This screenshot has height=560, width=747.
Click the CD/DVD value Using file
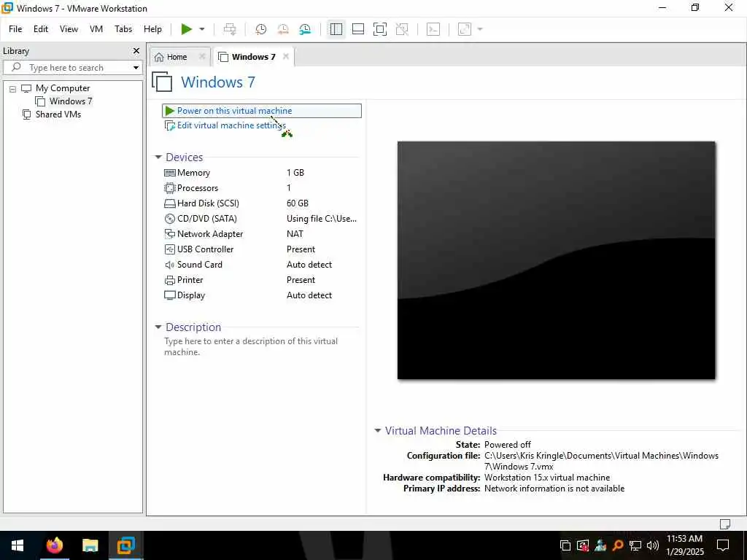click(322, 219)
